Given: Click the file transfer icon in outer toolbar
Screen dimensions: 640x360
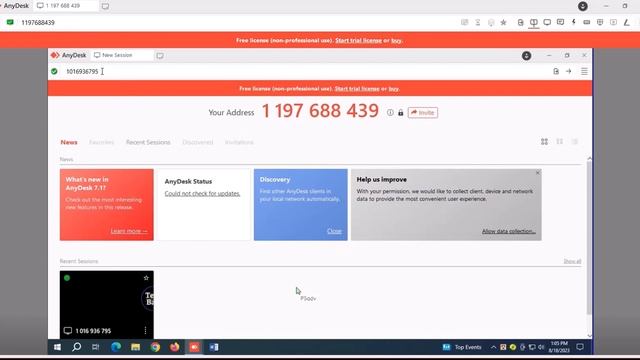Looking at the screenshot, I should pyautogui.click(x=520, y=22).
